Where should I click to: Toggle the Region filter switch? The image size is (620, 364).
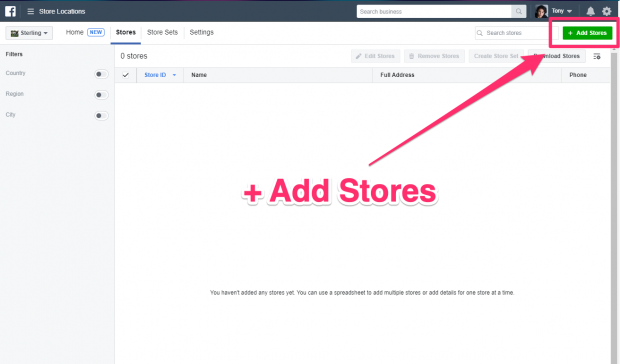101,95
